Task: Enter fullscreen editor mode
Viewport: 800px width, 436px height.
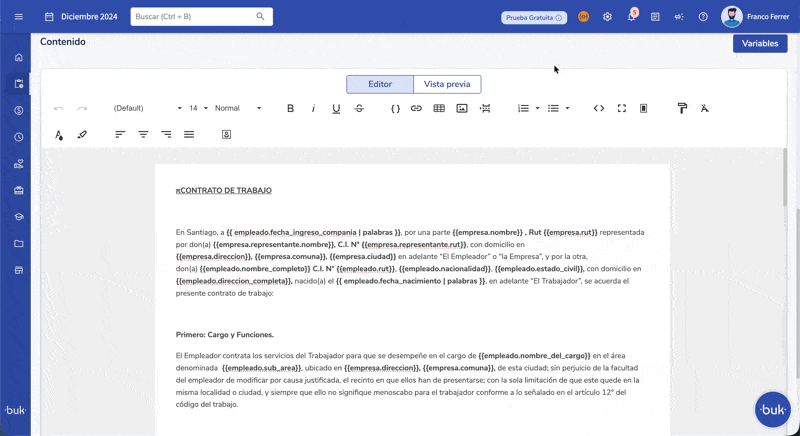Action: tap(621, 108)
